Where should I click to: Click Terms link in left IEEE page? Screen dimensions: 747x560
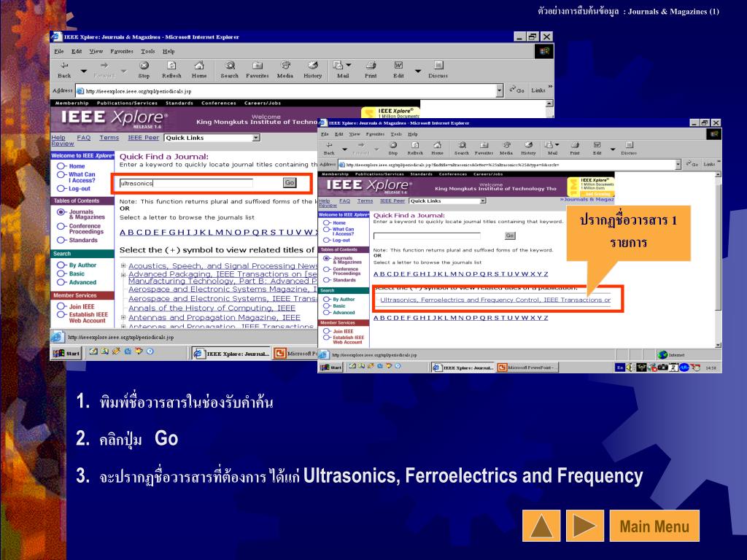(109, 138)
